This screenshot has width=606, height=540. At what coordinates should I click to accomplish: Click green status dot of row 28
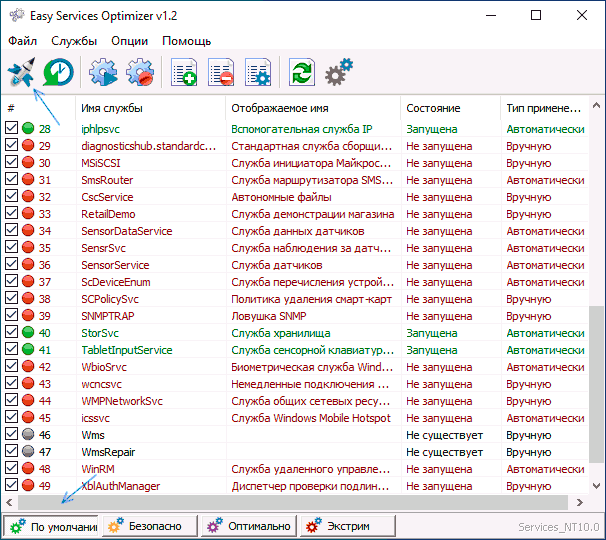click(28, 128)
